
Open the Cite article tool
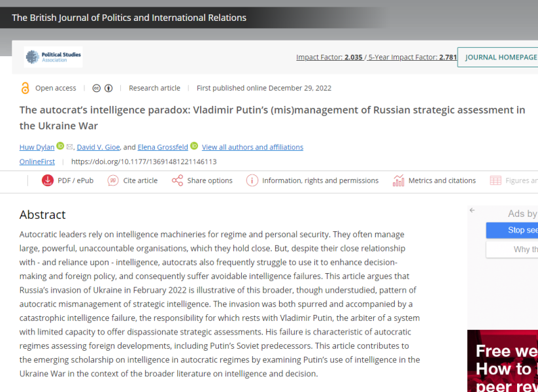click(133, 180)
